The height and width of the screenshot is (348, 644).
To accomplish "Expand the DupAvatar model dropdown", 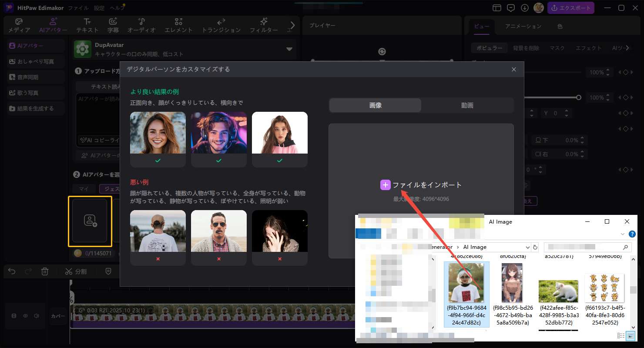I will point(289,49).
